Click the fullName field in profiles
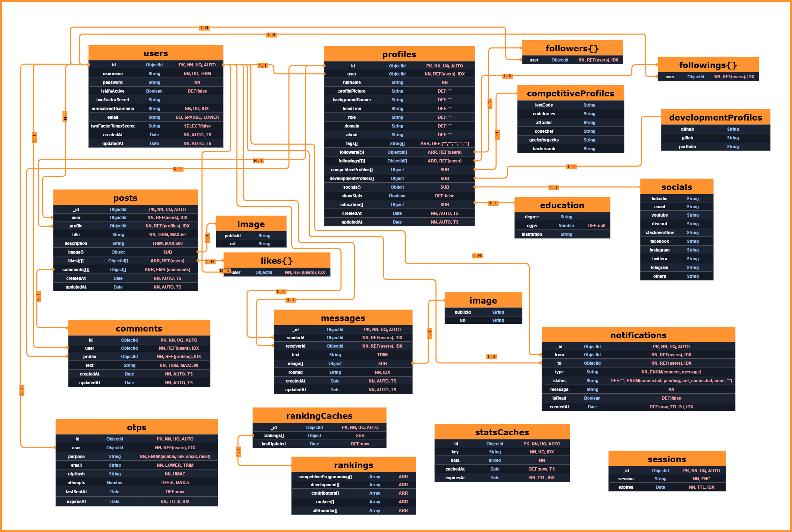792x532 pixels. (399, 82)
